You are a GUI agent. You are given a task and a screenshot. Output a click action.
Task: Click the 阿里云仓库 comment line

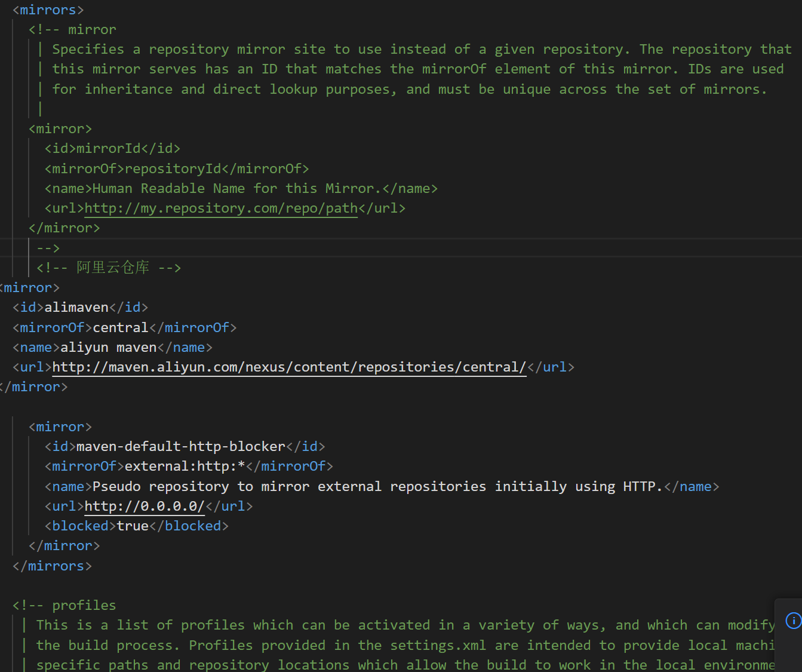click(x=112, y=268)
